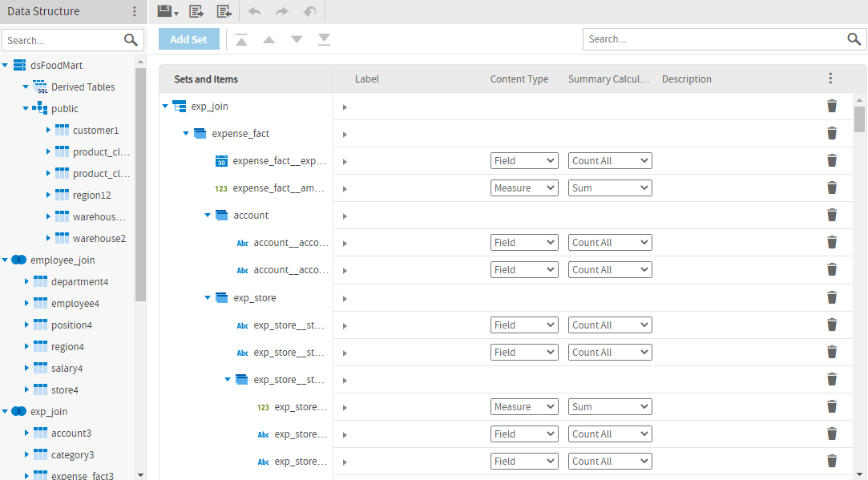Open Summary Calculation dropdown for expense_fact__exp
The width and height of the screenshot is (868, 480).
pos(610,160)
